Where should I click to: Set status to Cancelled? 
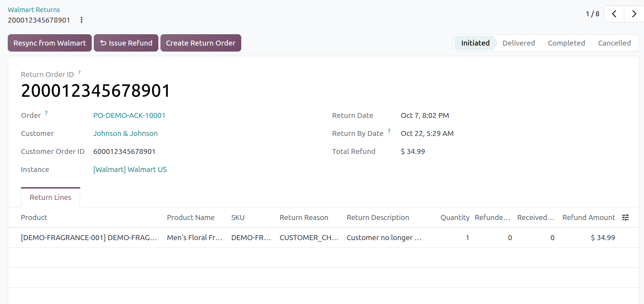coord(614,43)
